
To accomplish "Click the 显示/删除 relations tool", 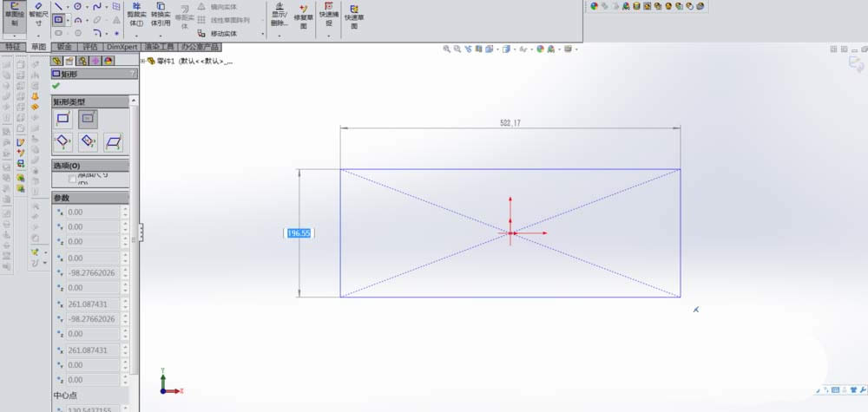I will pyautogui.click(x=279, y=15).
